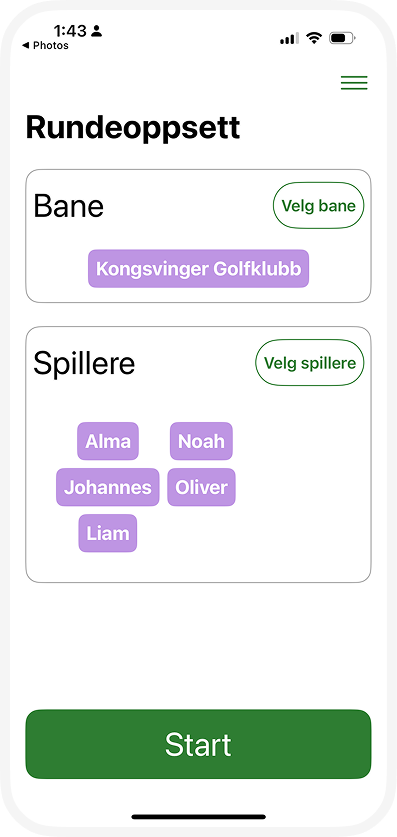
Task: Select player chip Oliver
Action: 201,487
